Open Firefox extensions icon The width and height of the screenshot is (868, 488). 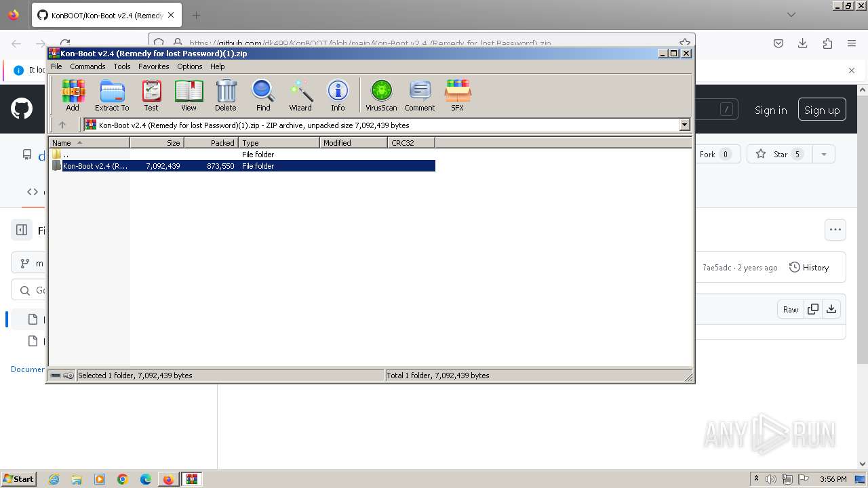tap(827, 43)
